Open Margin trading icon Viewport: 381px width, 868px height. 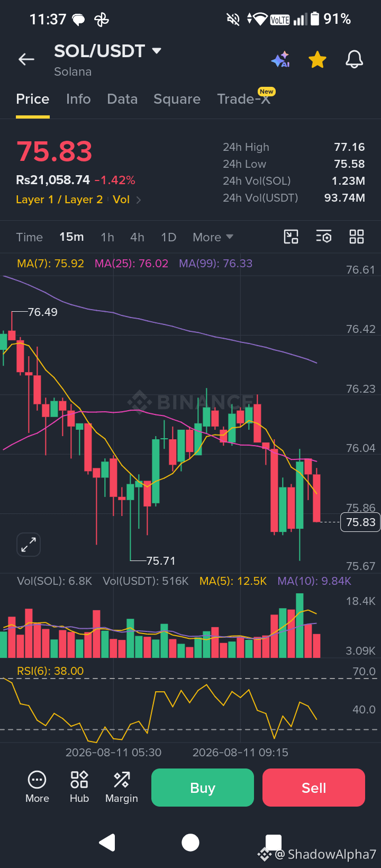(122, 787)
